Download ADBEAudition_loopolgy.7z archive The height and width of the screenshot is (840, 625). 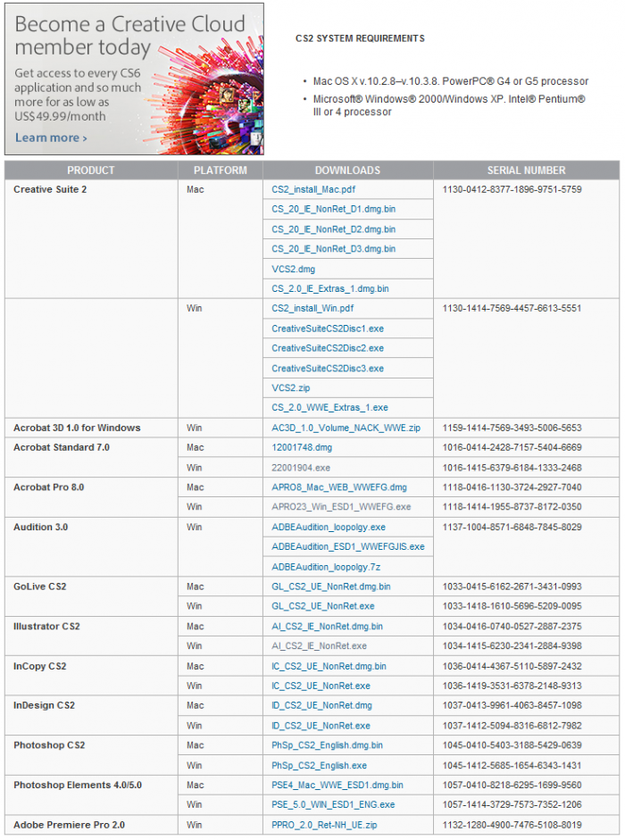pos(326,567)
